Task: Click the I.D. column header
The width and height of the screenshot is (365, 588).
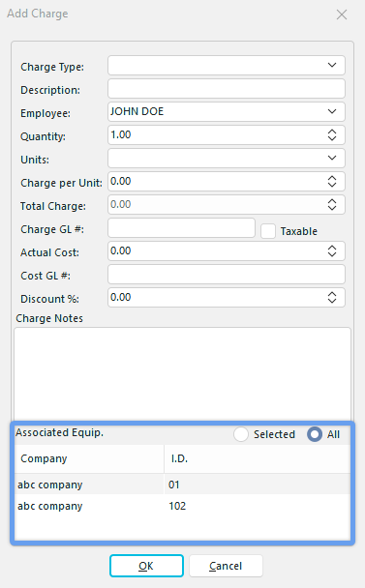Action: pos(258,458)
